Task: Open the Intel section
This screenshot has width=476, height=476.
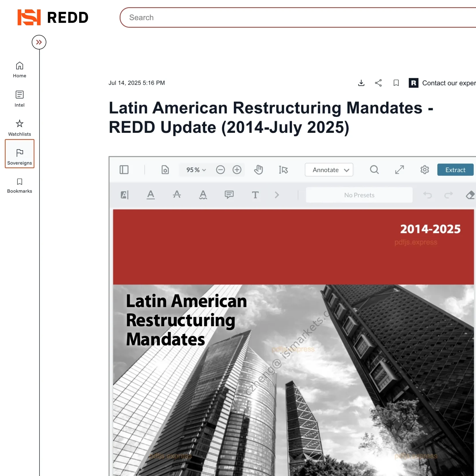Action: point(19,99)
